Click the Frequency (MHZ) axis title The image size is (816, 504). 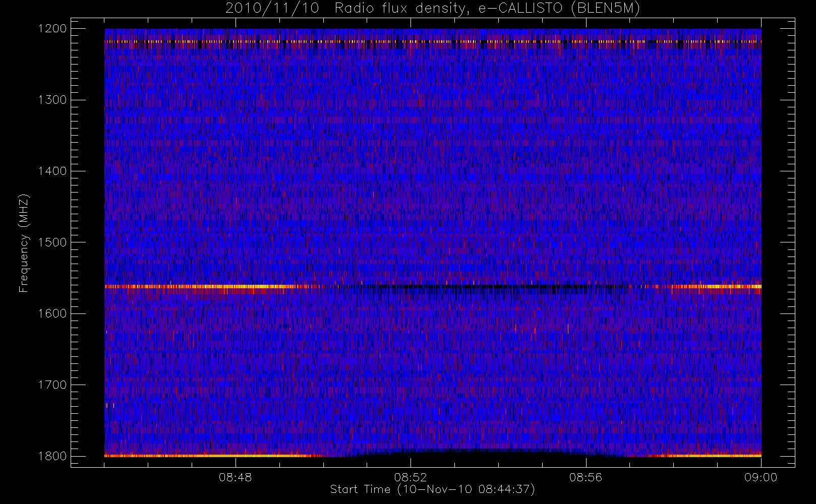tap(24, 243)
